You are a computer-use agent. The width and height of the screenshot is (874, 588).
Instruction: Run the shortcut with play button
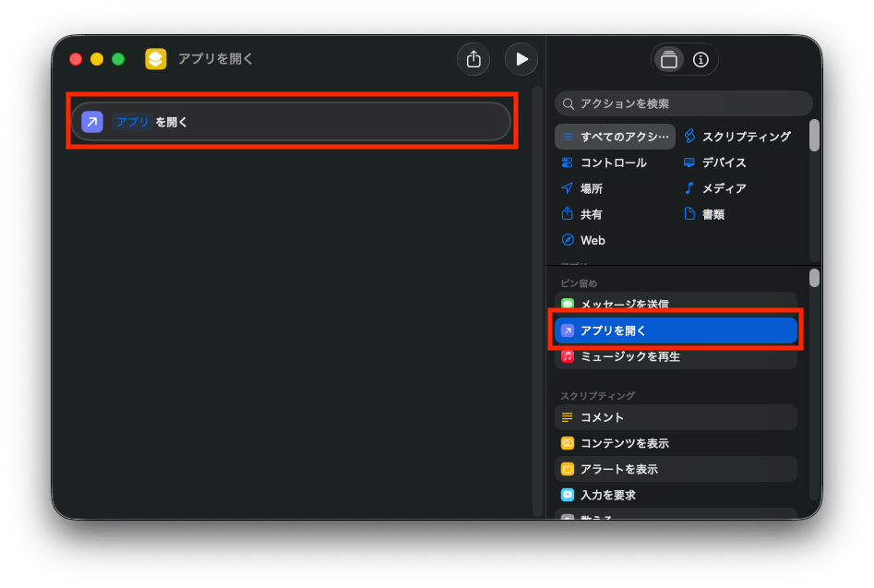(521, 59)
